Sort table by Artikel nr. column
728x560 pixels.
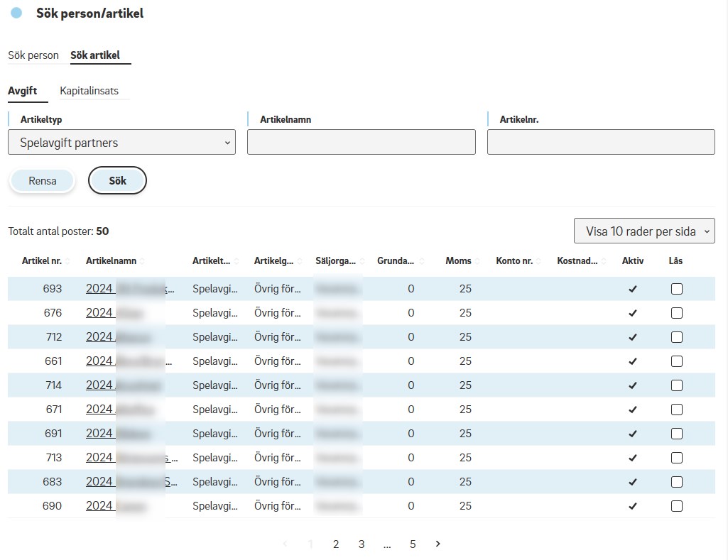[x=42, y=260]
